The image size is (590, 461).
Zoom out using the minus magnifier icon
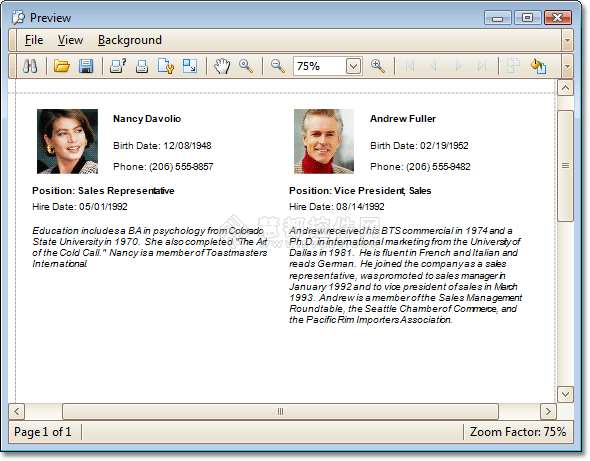point(278,66)
